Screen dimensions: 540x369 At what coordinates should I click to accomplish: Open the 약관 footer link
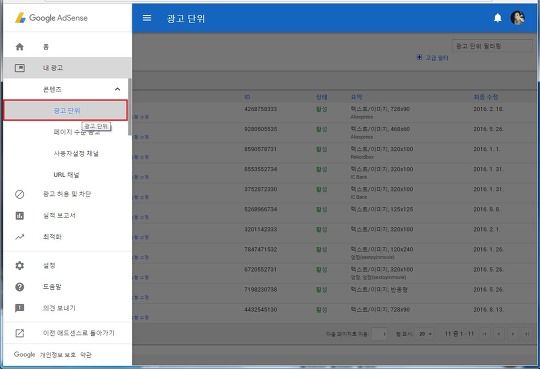tap(86, 355)
